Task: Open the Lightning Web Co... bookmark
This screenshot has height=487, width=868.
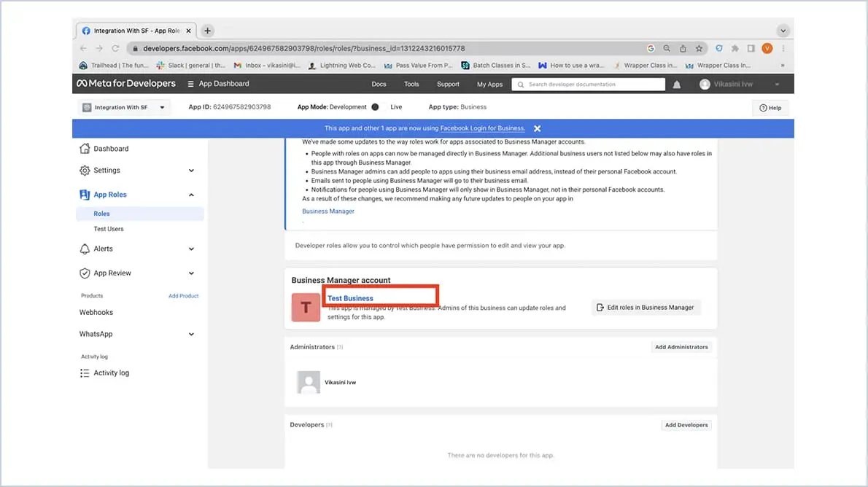Action: point(341,66)
